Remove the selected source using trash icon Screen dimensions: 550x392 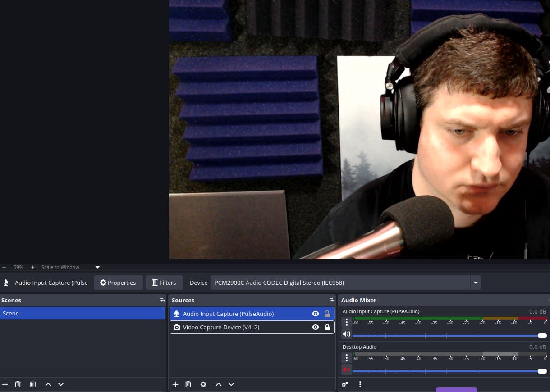(188, 384)
